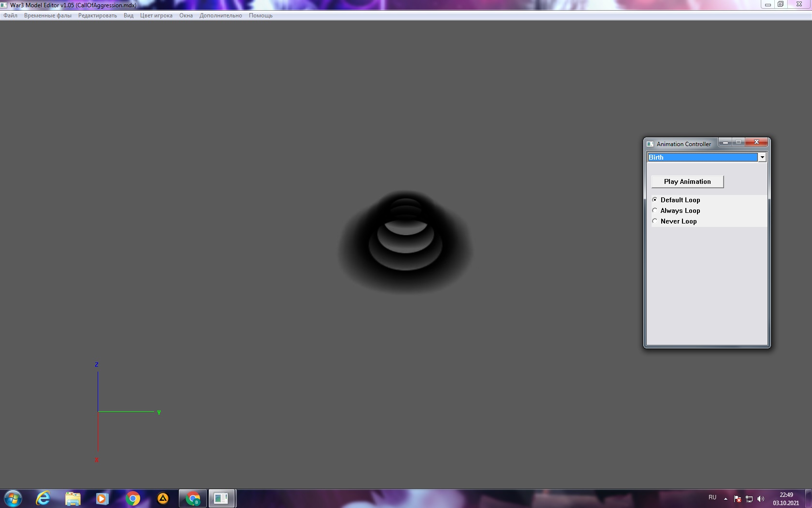
Task: Open the Дополнительно menu
Action: [x=221, y=15]
